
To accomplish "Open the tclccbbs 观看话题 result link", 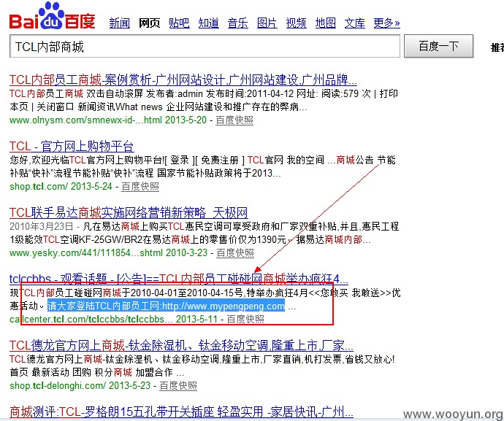I will tap(179, 279).
